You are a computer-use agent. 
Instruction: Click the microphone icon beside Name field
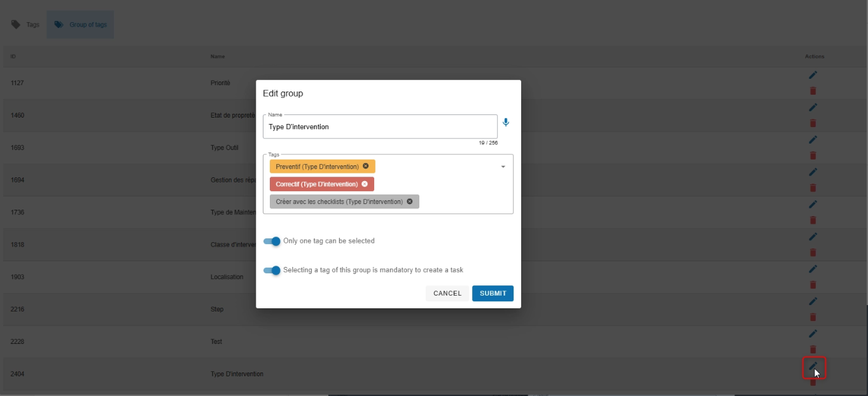click(506, 123)
